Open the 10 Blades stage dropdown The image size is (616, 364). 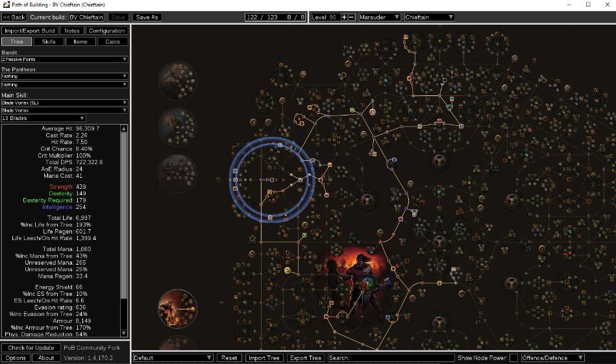pos(43,118)
